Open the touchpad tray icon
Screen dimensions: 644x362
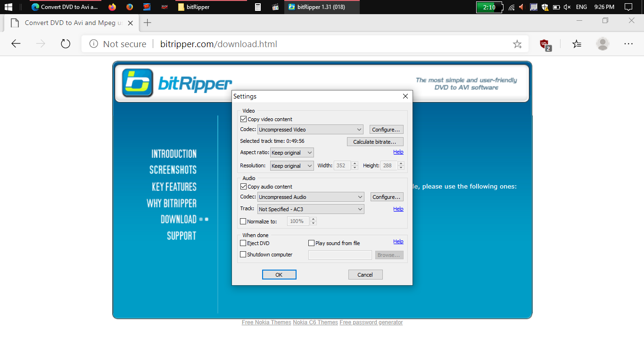[x=534, y=7]
